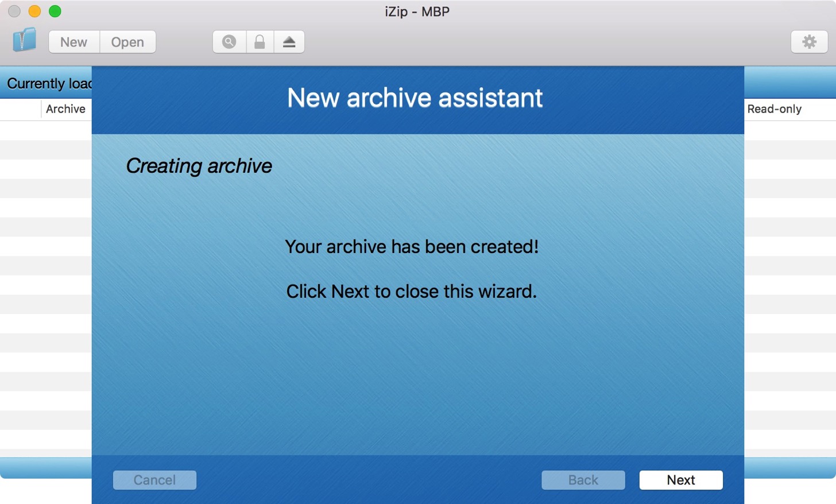This screenshot has width=836, height=504.
Task: Minimize the iZip window with yellow button
Action: [34, 11]
